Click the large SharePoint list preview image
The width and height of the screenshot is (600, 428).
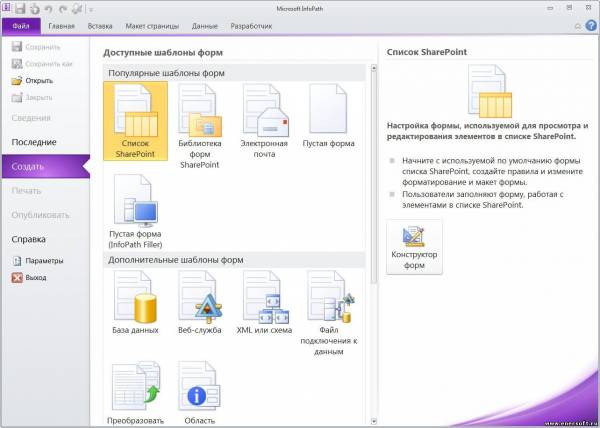490,91
